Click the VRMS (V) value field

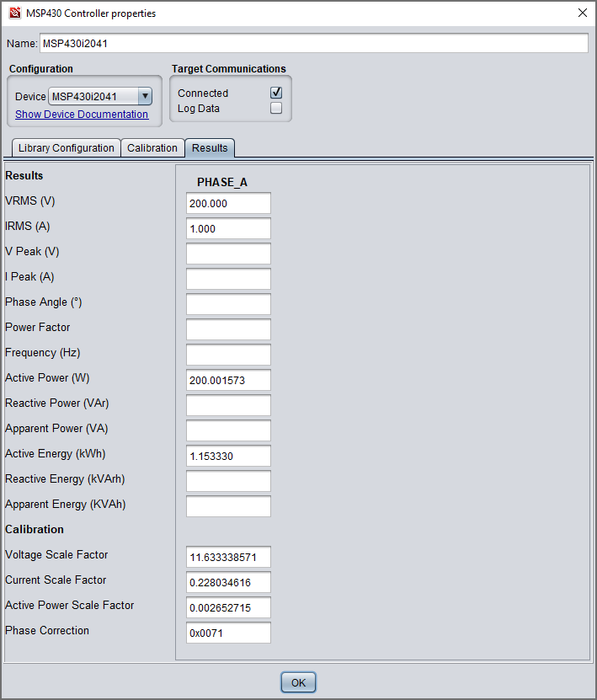(228, 204)
